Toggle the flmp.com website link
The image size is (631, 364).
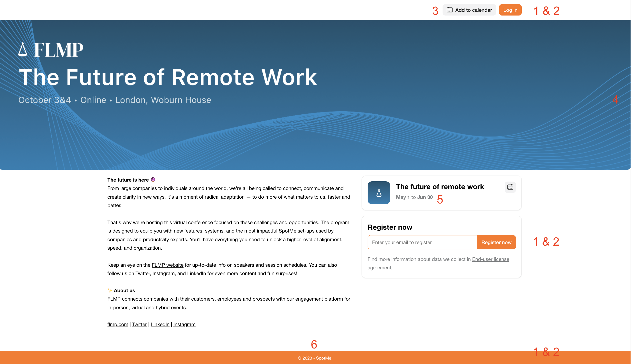click(118, 324)
